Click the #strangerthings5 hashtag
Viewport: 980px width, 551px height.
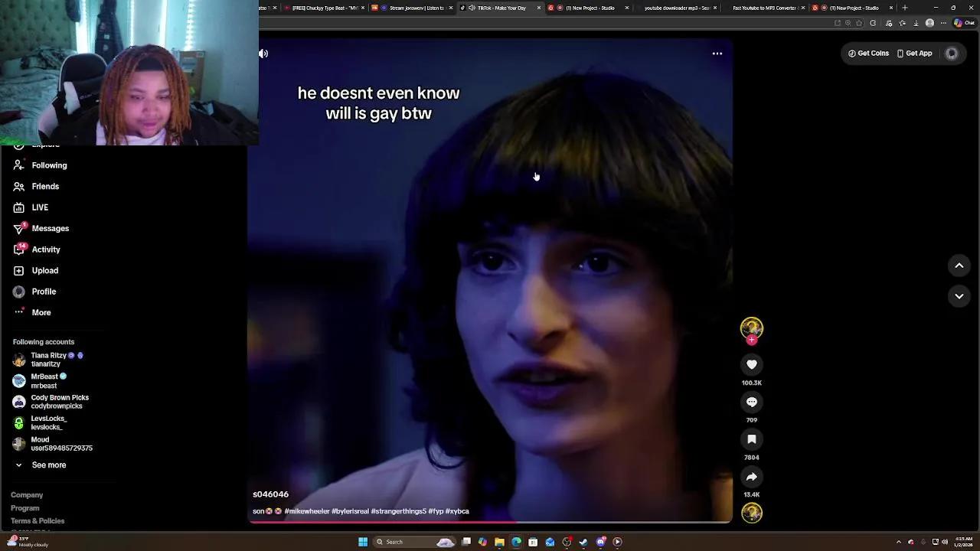pyautogui.click(x=398, y=511)
